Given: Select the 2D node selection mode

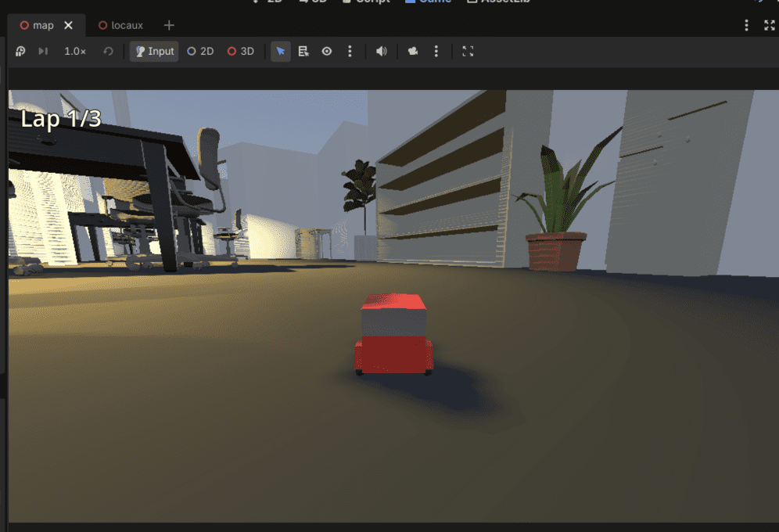Looking at the screenshot, I should (x=200, y=51).
